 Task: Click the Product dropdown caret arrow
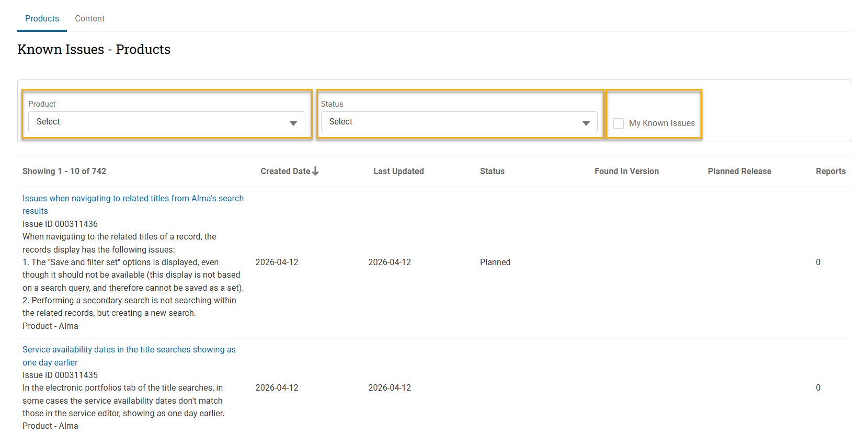(293, 123)
